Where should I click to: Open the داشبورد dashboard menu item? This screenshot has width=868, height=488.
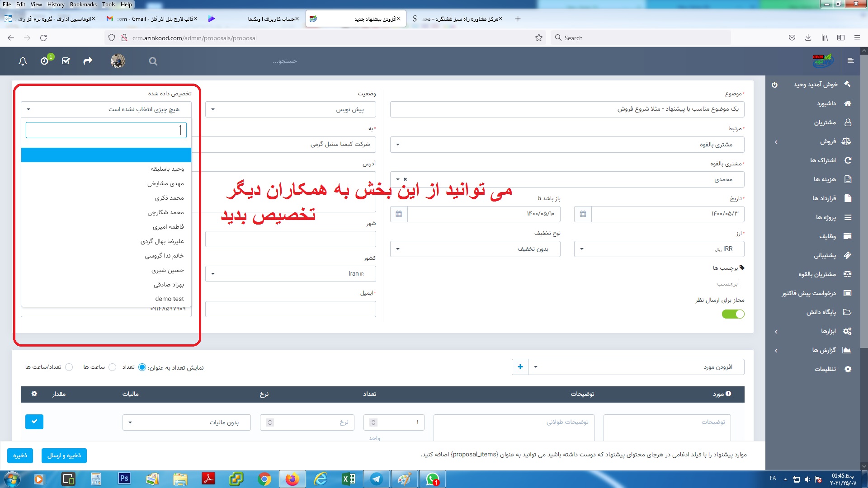coord(826,103)
